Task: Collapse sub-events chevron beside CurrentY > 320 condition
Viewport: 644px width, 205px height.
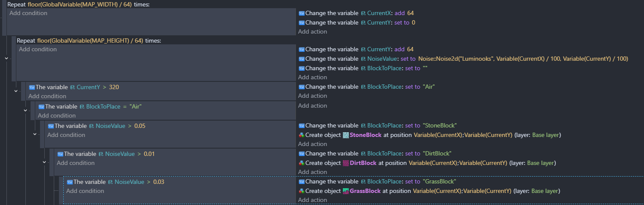Action: click(16, 91)
